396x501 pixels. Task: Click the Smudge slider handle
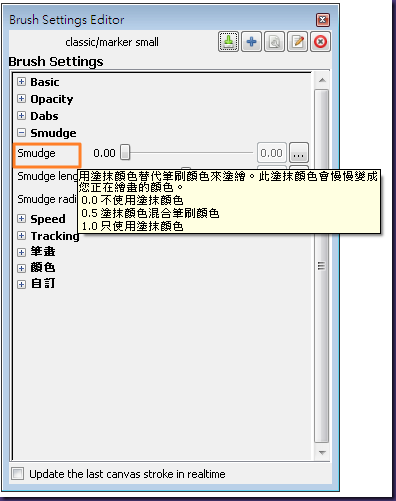(125, 152)
